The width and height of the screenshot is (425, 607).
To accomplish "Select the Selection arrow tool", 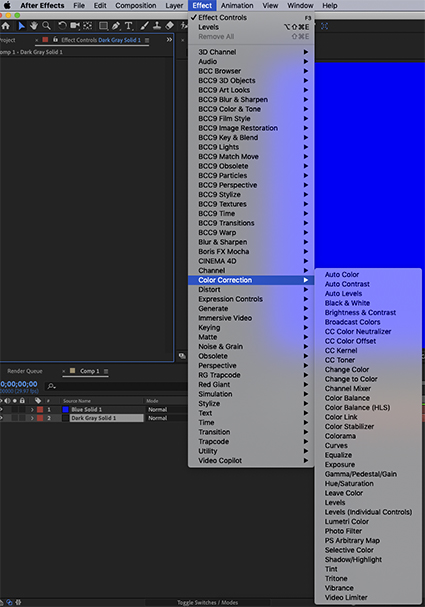I will (x=21, y=26).
